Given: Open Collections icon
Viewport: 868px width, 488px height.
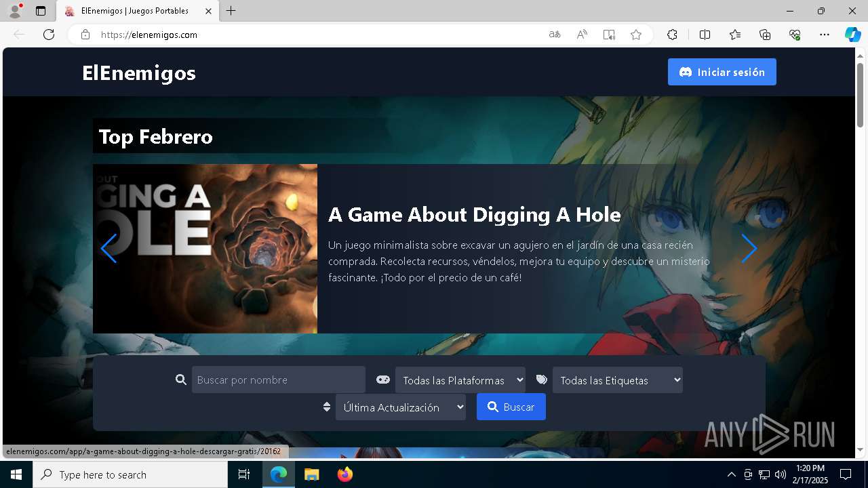Looking at the screenshot, I should click(x=765, y=35).
